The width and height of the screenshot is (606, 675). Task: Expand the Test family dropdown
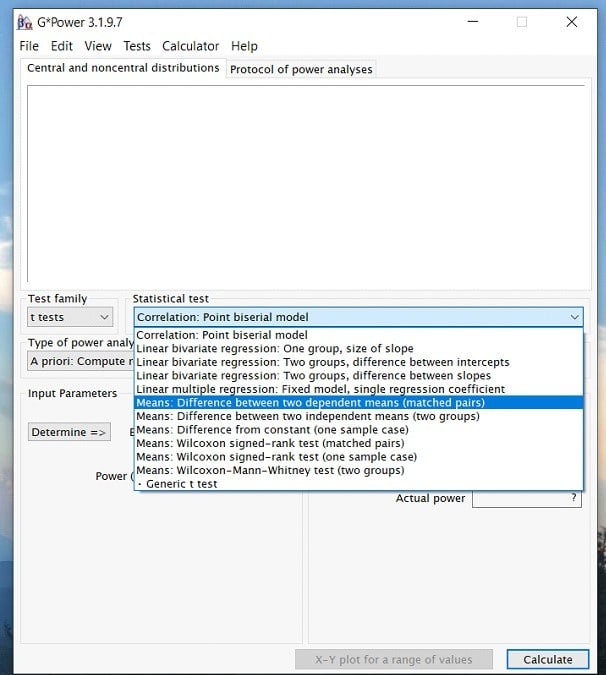tap(70, 317)
